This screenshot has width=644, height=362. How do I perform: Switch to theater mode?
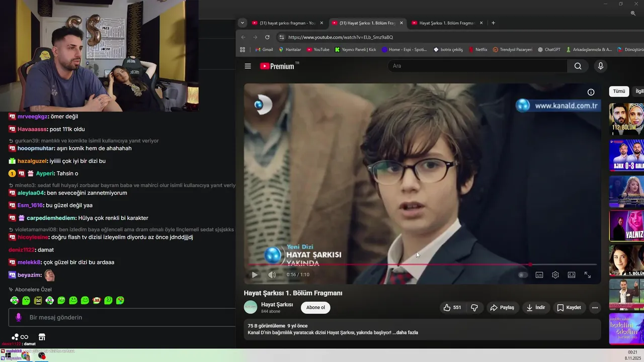[x=572, y=275]
